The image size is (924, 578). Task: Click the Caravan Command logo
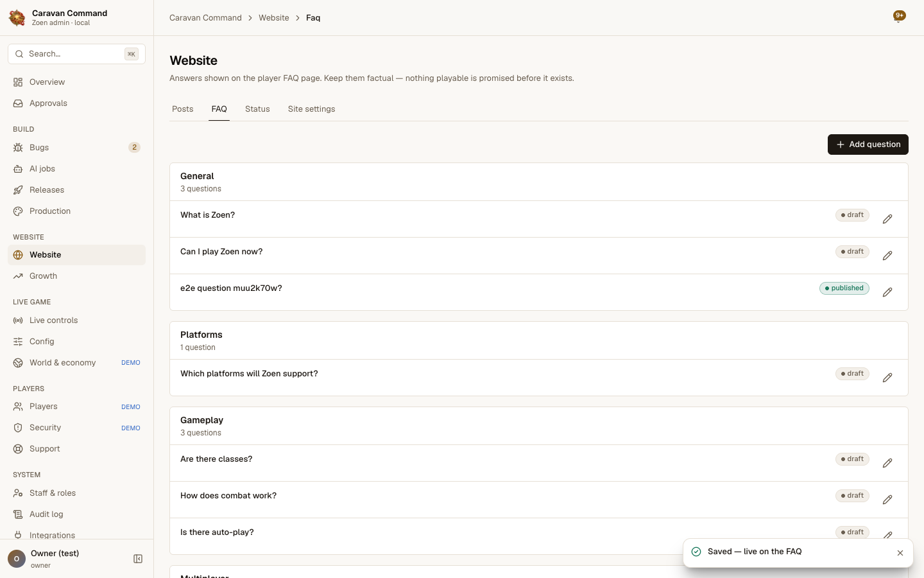pyautogui.click(x=17, y=17)
